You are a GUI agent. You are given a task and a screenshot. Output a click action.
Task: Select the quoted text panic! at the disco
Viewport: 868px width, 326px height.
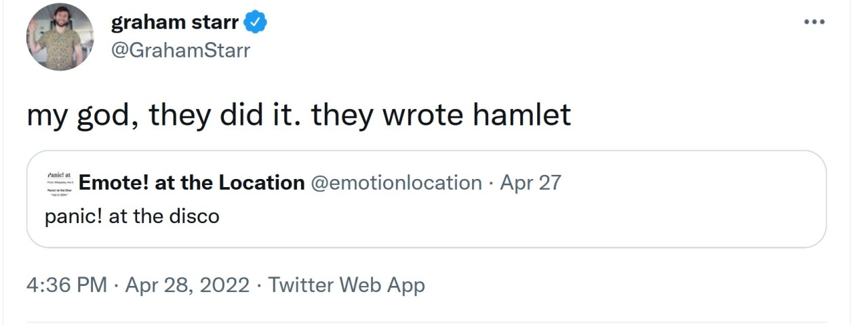(132, 217)
